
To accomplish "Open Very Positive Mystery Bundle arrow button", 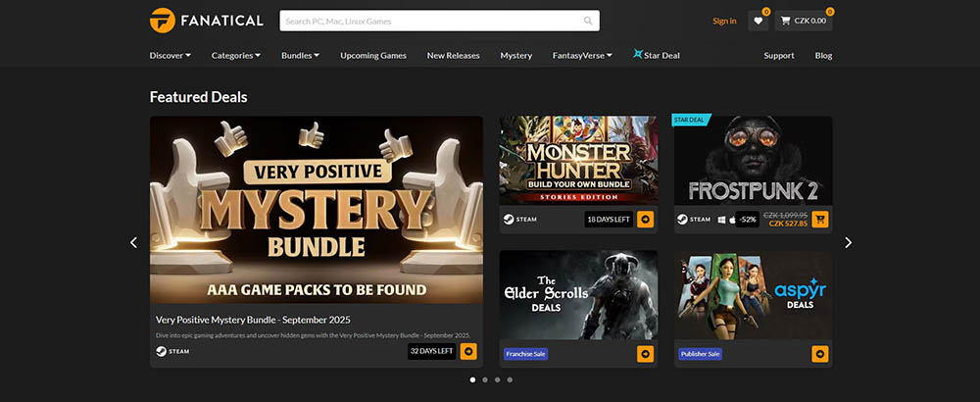I will coord(469,351).
